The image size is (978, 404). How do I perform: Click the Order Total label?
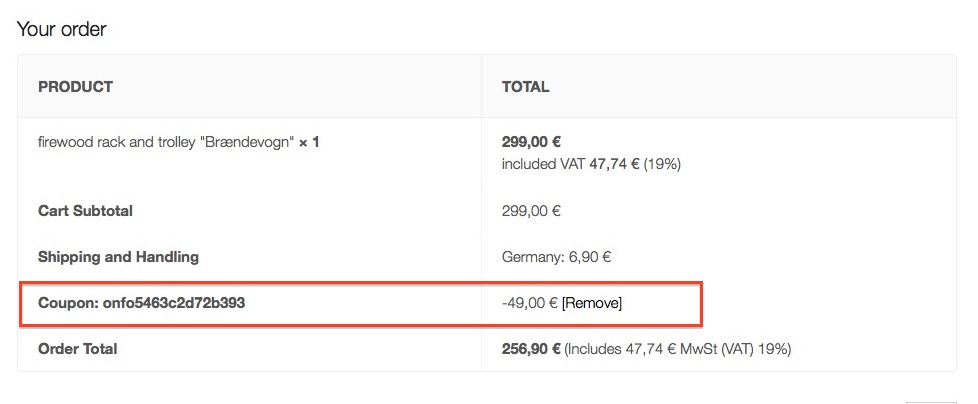pyautogui.click(x=77, y=349)
